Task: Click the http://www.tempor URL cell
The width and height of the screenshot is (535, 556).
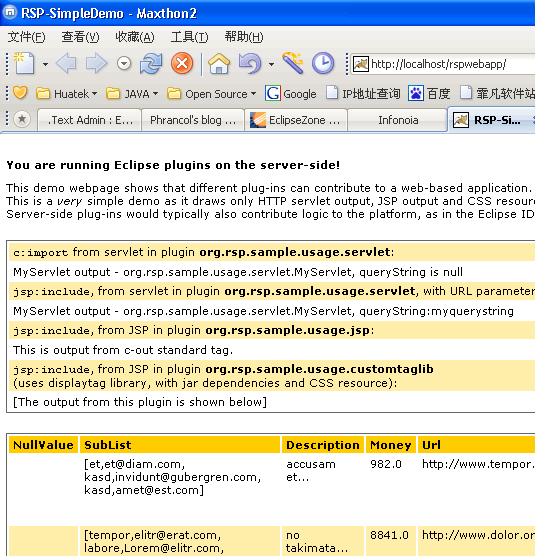Action: (478, 464)
